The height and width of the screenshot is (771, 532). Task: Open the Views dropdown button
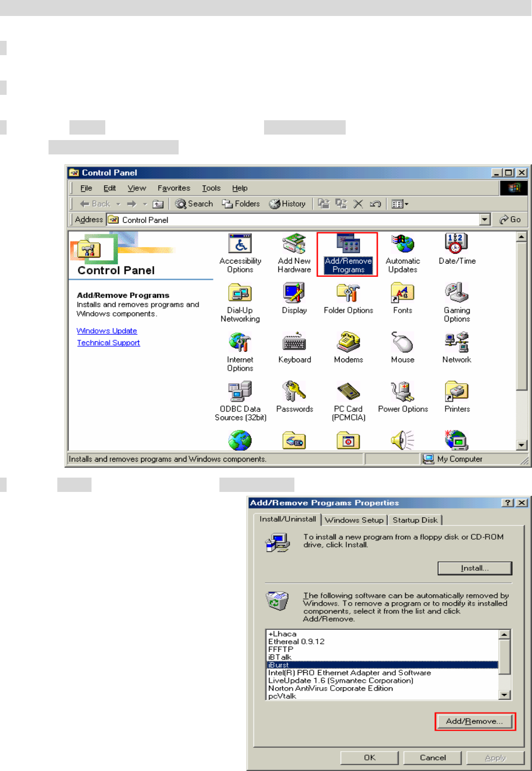pos(400,204)
